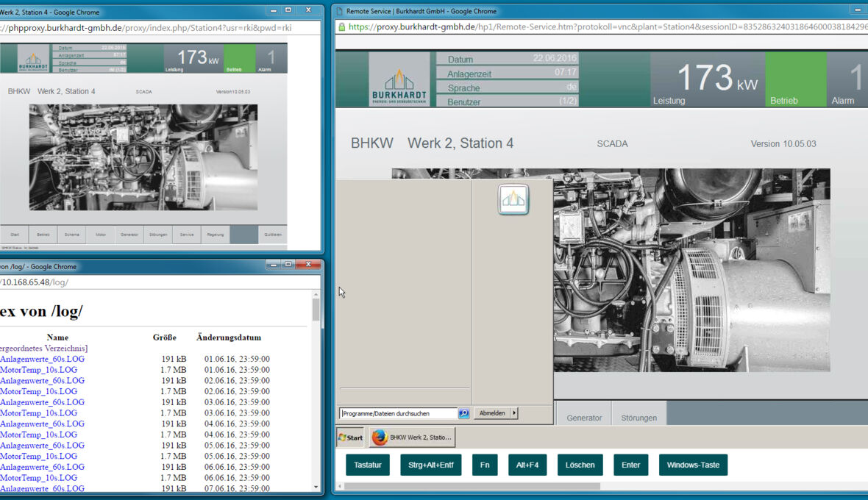Click the green Betrieb status tile in large header

(795, 79)
